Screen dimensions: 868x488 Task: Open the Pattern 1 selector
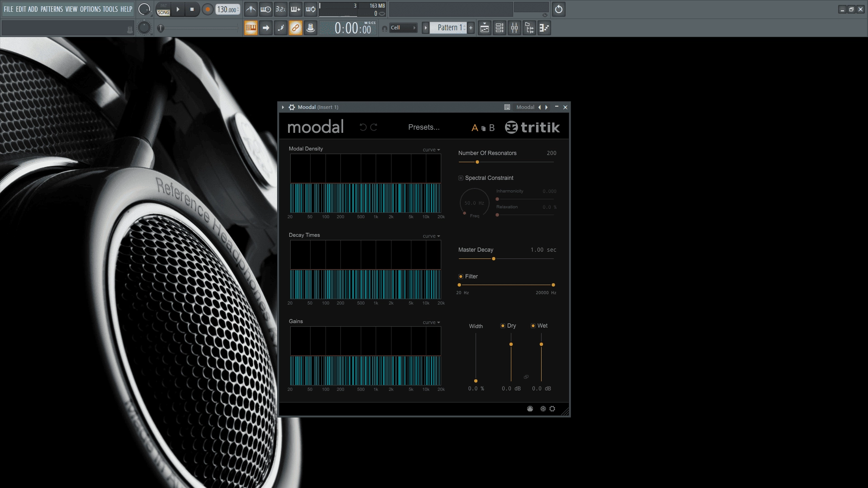tap(448, 28)
